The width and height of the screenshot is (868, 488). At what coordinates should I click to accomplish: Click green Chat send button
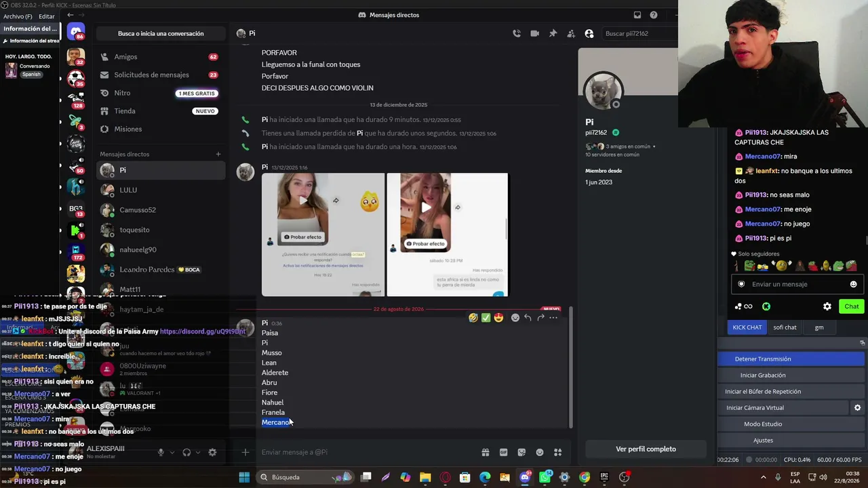coord(852,306)
